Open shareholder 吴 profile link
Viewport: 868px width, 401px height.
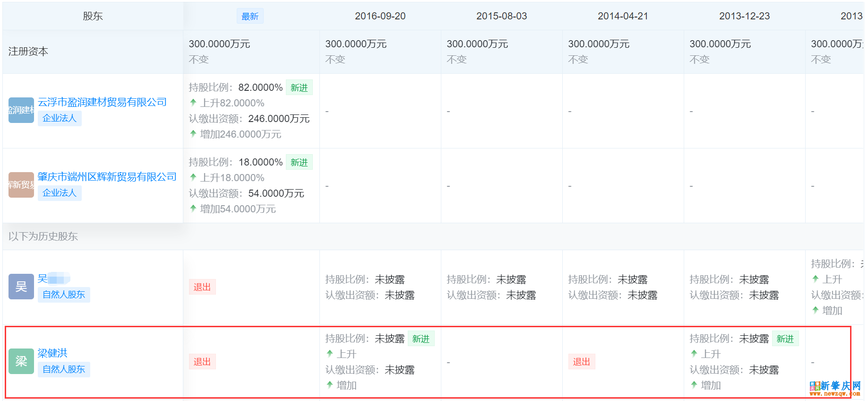pos(54,279)
